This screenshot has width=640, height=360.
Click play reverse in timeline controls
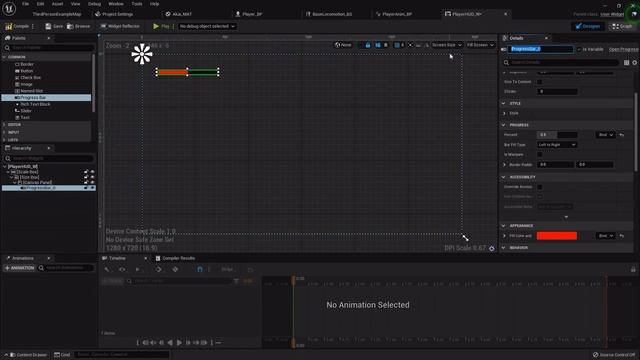pos(170,342)
